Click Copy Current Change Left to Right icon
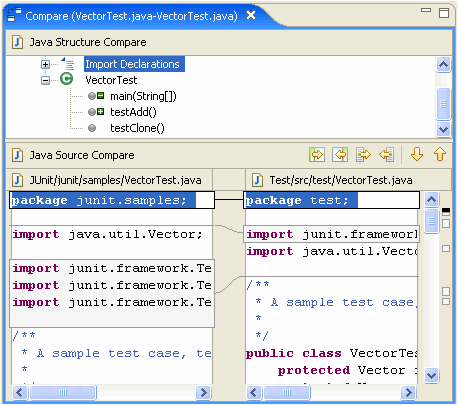The image size is (458, 405). point(363,155)
